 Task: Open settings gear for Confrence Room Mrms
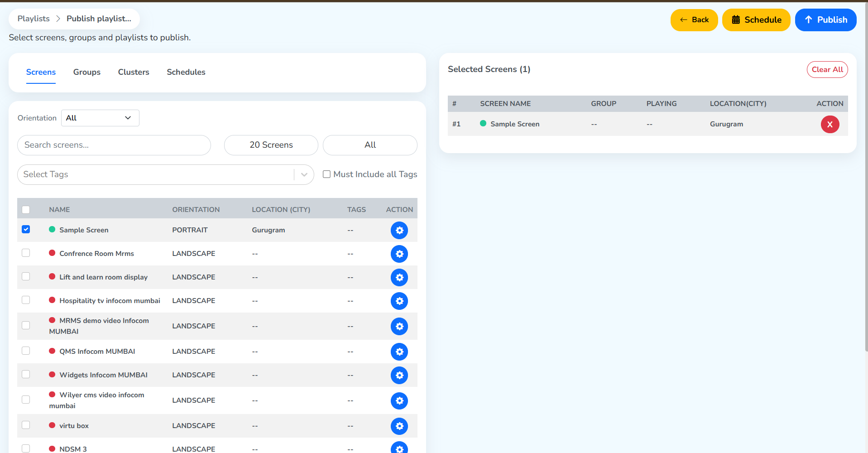(399, 254)
